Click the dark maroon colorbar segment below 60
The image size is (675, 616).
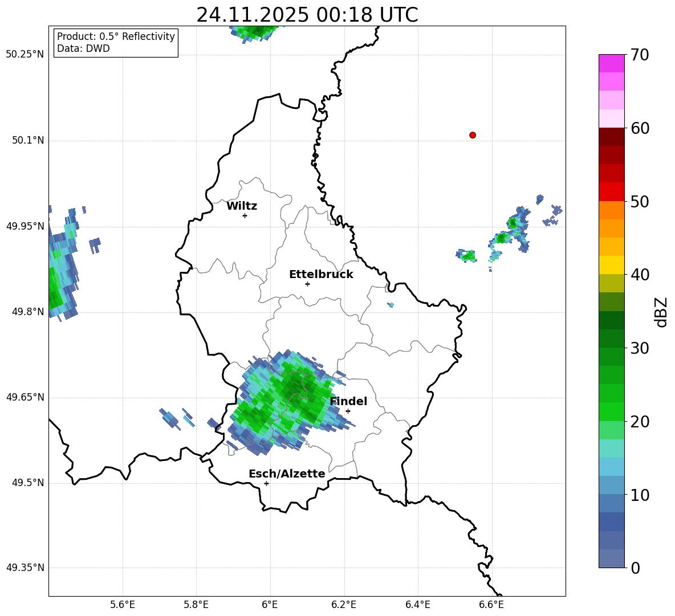coord(611,137)
